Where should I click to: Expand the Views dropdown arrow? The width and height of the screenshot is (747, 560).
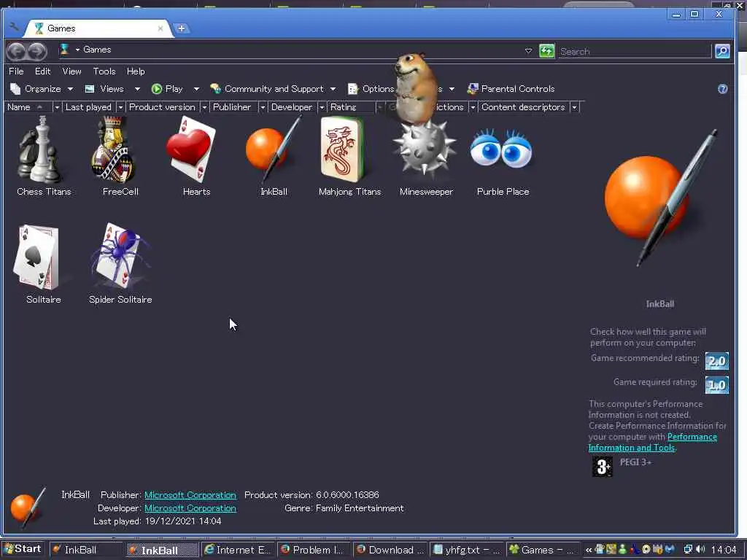click(x=137, y=89)
